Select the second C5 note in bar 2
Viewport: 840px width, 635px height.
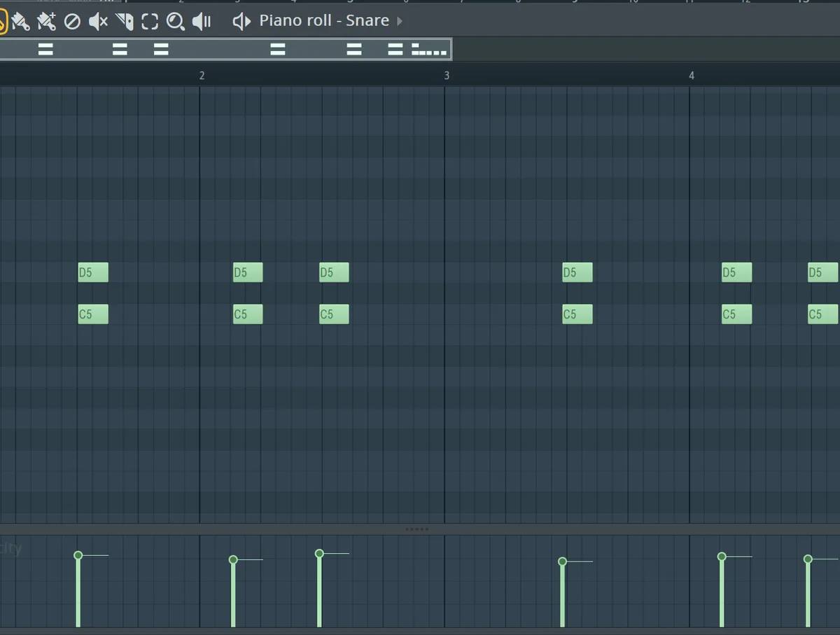[x=334, y=314]
